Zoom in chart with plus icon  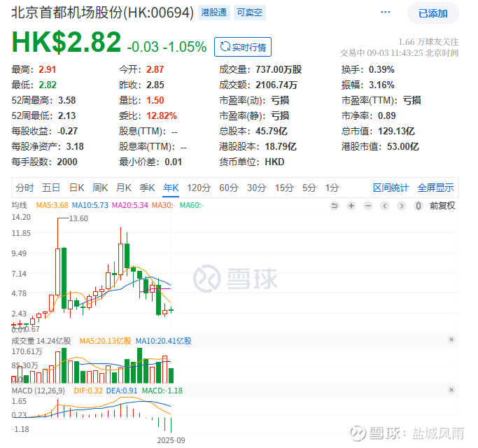click(x=351, y=206)
